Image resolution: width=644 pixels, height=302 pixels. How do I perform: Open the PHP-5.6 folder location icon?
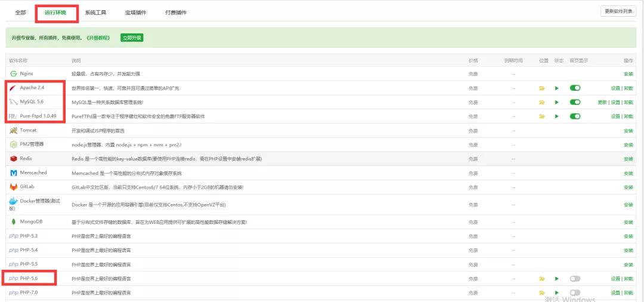[x=541, y=279]
